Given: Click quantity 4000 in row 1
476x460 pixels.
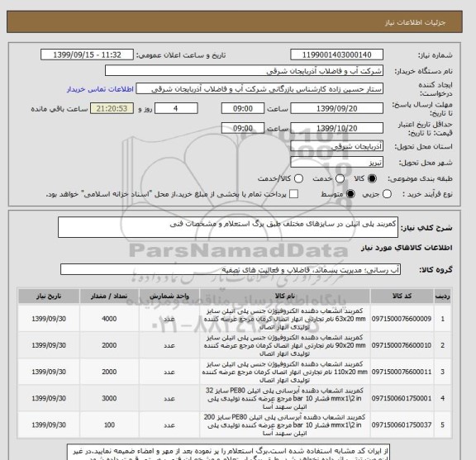Looking at the screenshot, I should point(109,319).
